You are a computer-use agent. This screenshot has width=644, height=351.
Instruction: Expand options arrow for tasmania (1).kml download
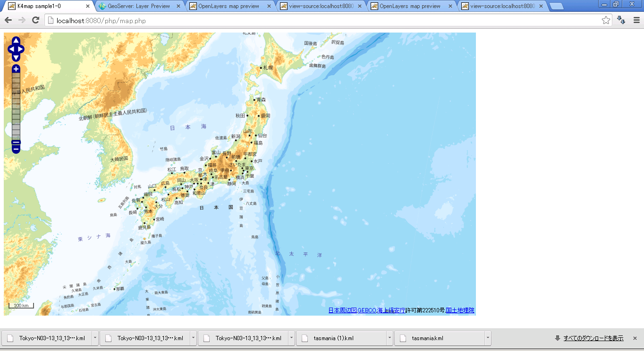point(390,338)
